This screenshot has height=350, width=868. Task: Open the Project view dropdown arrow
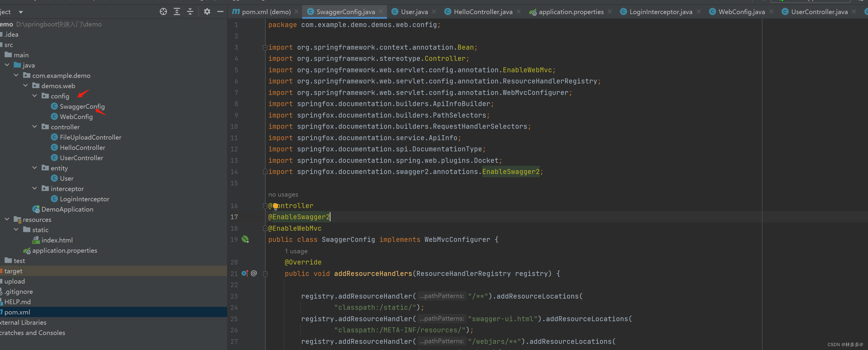[x=21, y=12]
